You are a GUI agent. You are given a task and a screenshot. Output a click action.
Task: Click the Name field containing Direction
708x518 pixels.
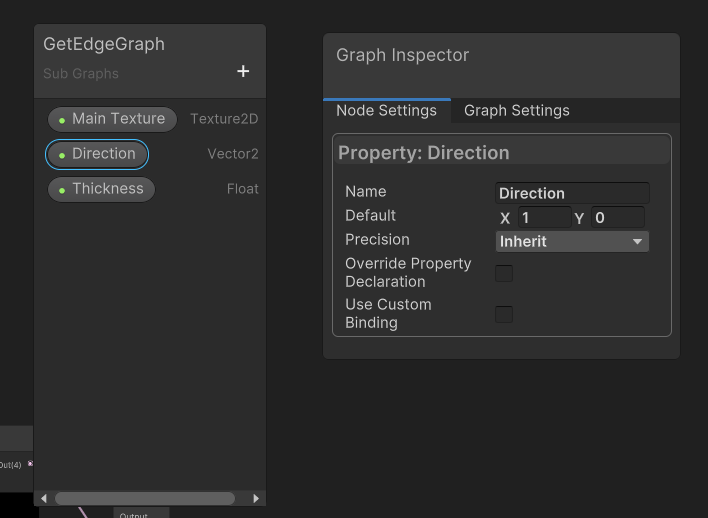(x=572, y=193)
